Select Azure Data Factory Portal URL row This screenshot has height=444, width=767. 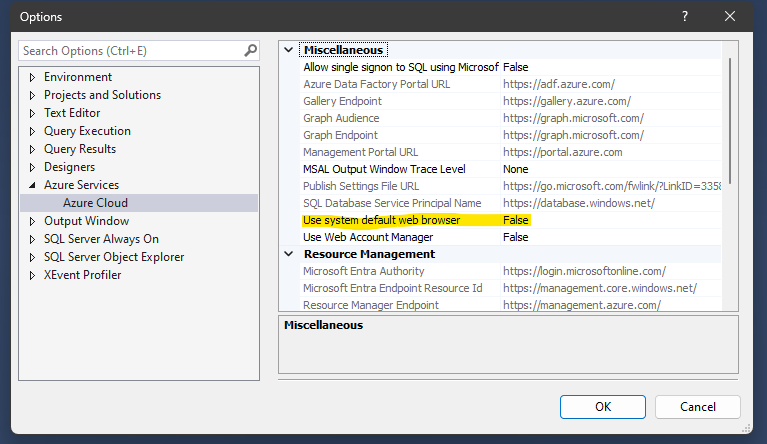[377, 84]
